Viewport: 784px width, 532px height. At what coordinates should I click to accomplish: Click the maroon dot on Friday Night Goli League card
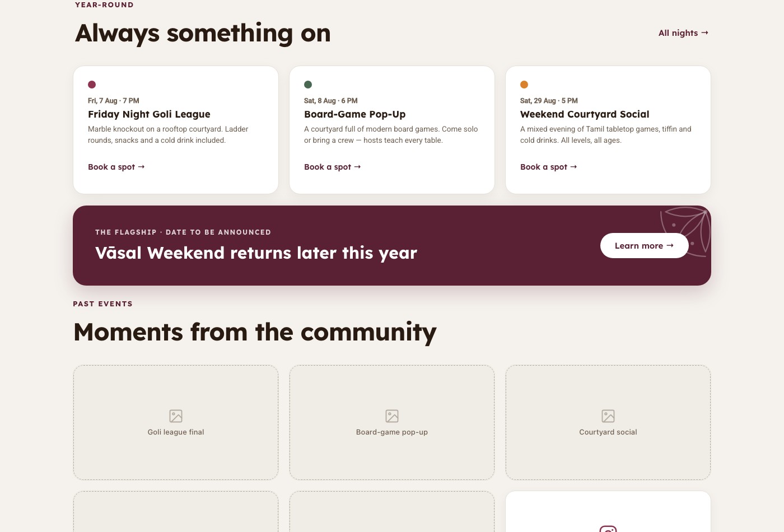tap(92, 85)
